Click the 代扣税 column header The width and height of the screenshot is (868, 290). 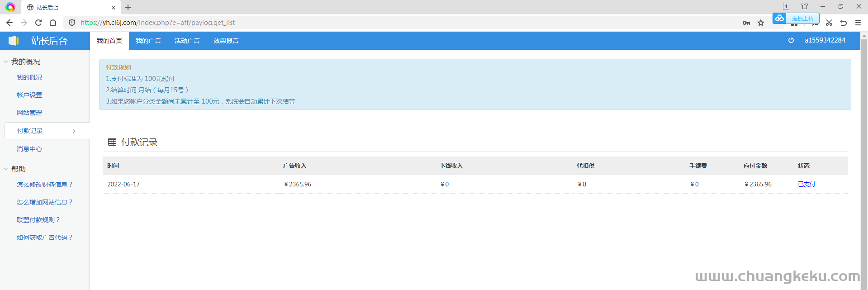(x=585, y=166)
